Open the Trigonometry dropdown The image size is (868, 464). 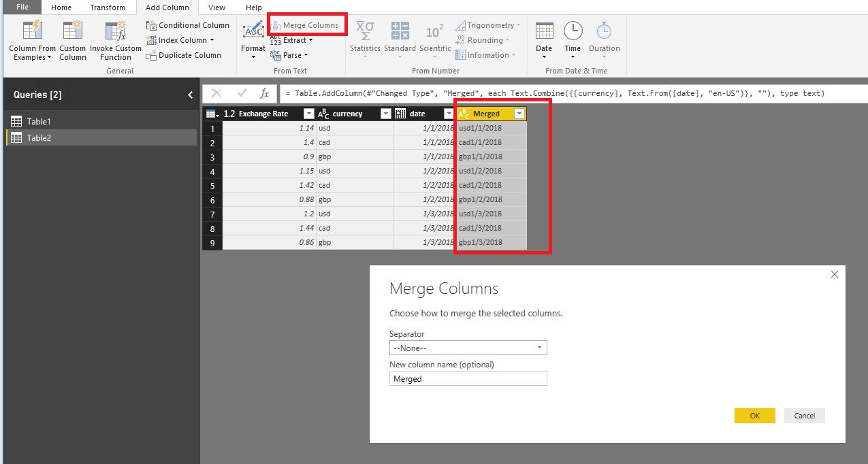(x=487, y=25)
